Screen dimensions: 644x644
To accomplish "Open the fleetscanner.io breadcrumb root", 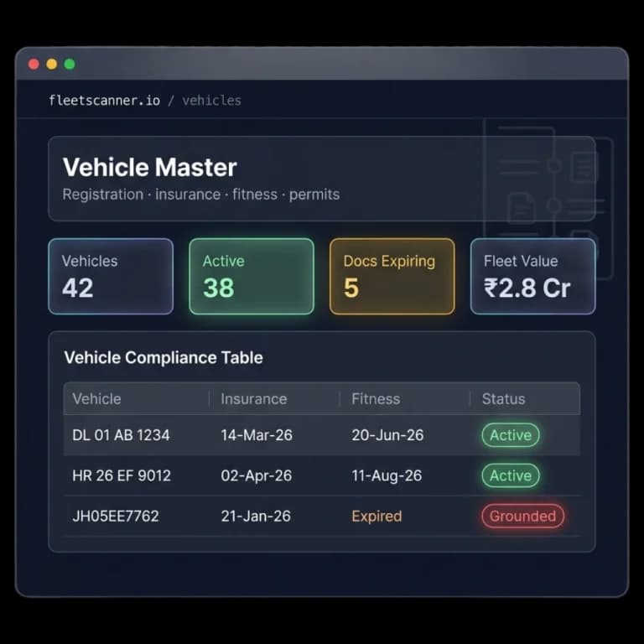I will [104, 101].
